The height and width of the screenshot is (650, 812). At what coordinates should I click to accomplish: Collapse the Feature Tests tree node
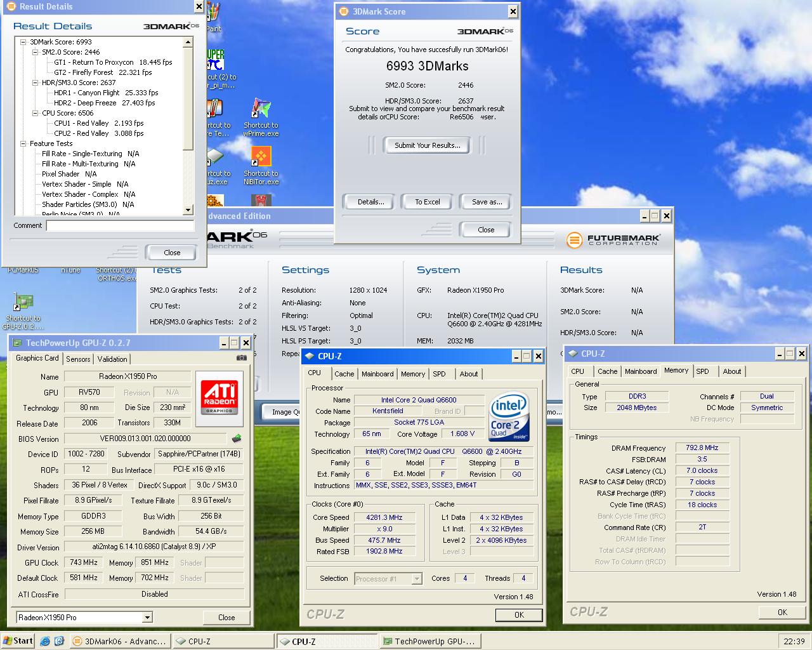23,143
